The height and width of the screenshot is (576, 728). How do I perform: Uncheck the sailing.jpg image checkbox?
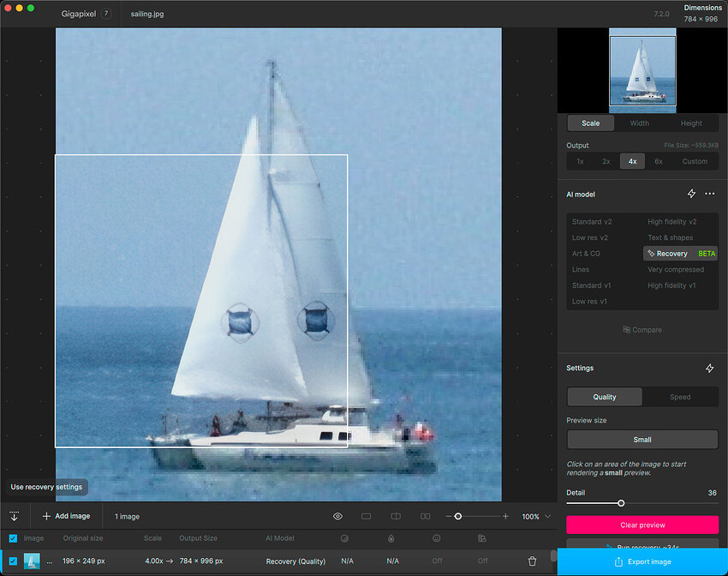tap(12, 561)
